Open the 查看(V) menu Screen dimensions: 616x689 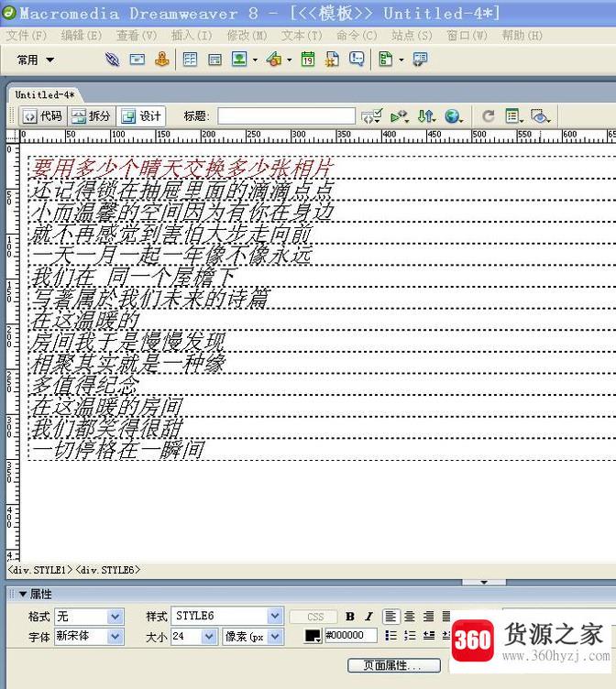click(137, 36)
